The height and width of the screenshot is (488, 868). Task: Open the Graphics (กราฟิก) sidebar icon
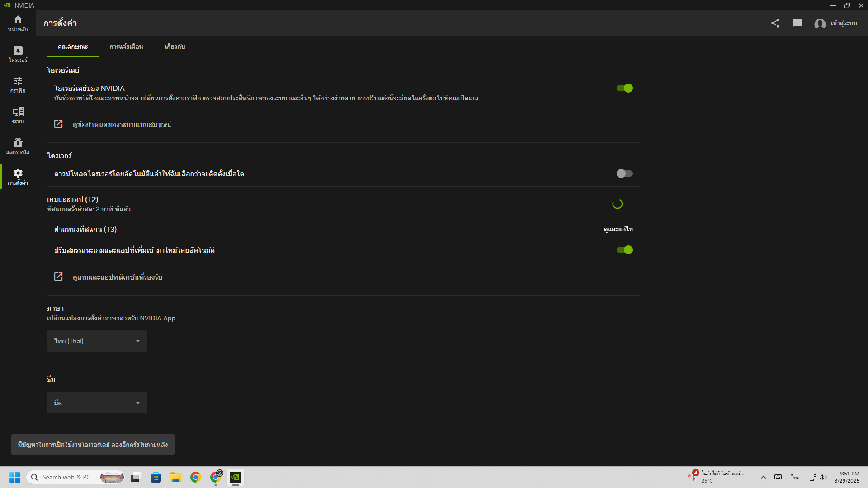pyautogui.click(x=18, y=84)
